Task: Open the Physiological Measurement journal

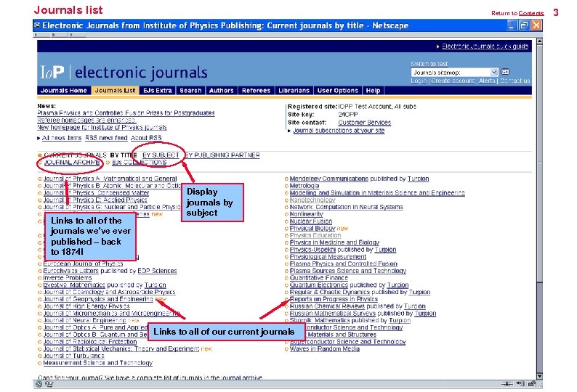Action: coord(328,257)
